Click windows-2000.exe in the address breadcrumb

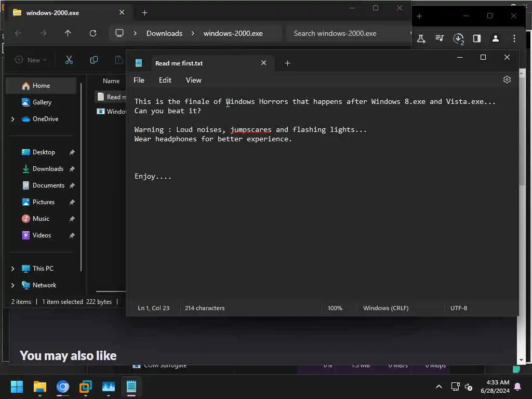(233, 34)
